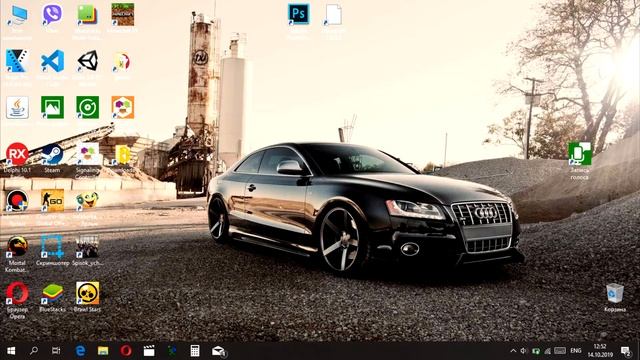Click the taskbar search magnifier
This screenshot has width=640, height=360.
point(34,351)
